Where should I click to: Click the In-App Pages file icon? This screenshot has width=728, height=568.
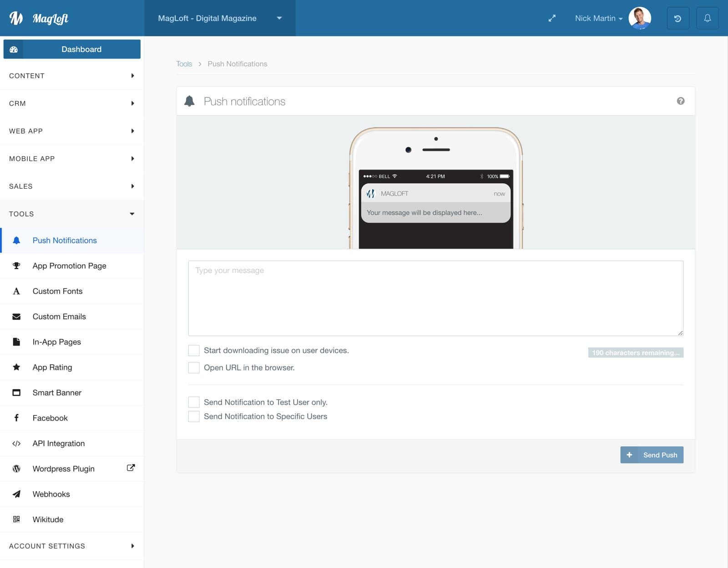click(16, 342)
